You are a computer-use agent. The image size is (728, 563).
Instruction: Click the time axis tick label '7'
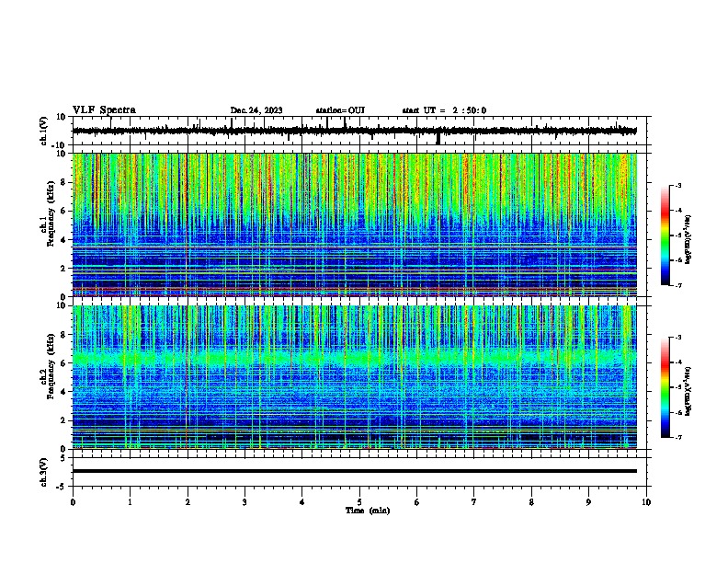(x=474, y=502)
